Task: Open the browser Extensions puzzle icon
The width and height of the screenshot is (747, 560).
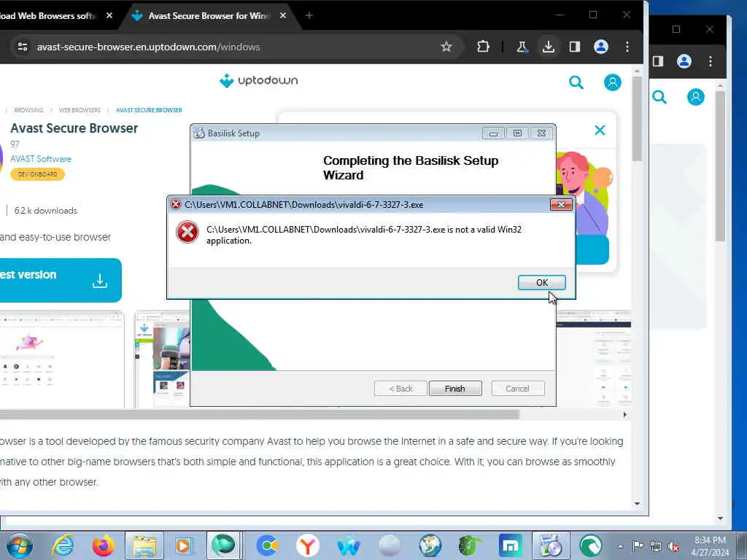Action: pyautogui.click(x=483, y=47)
